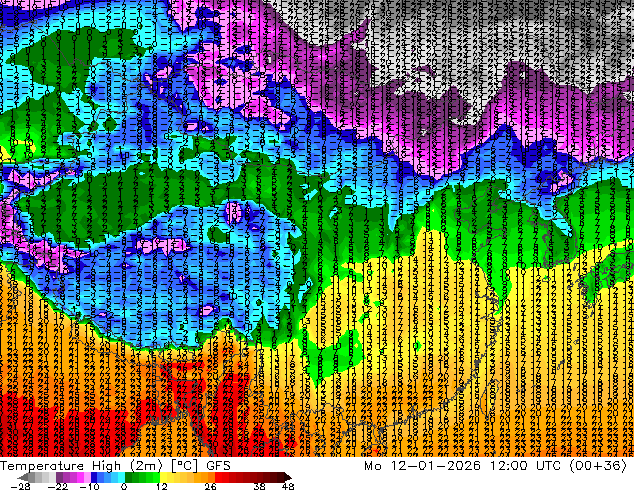634x490 pixels.
Task: Click the "(00+36)" forecast hour label
Action: point(596,465)
